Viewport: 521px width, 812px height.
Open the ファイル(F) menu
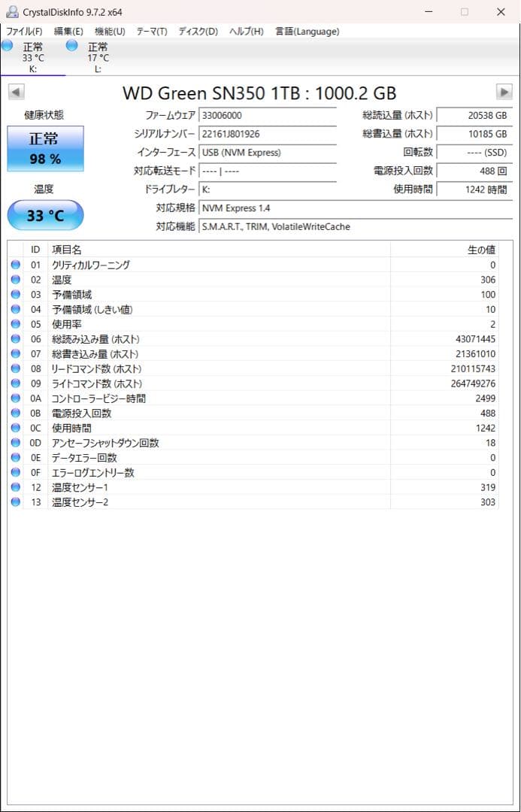(24, 32)
